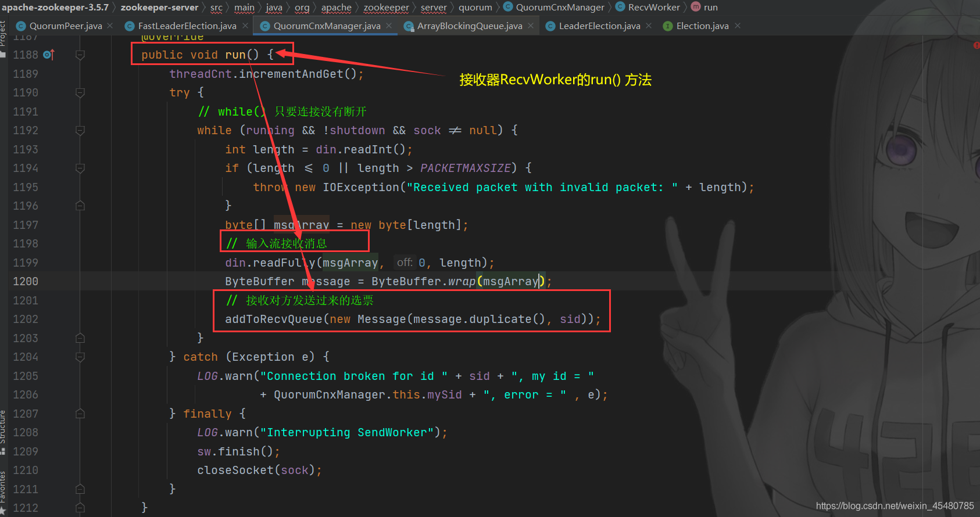Navigate to quorum breadcrumb package
Viewport: 980px width, 517px height.
click(x=475, y=7)
